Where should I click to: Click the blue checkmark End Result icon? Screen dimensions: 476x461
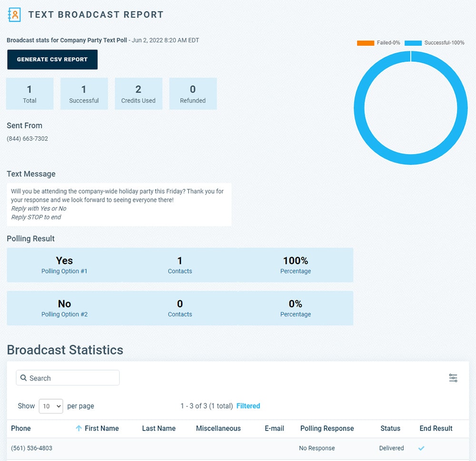pyautogui.click(x=421, y=448)
